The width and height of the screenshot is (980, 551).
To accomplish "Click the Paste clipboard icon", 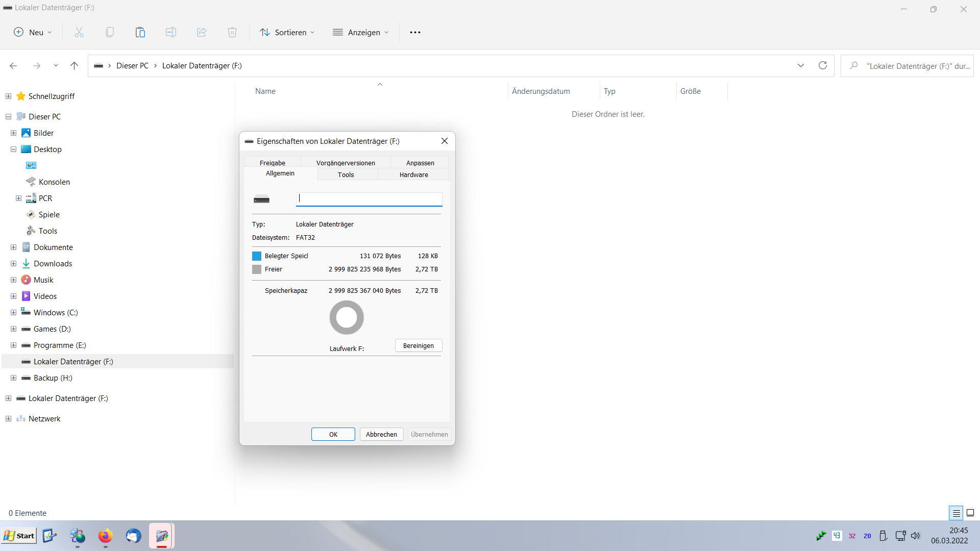I will click(x=140, y=32).
